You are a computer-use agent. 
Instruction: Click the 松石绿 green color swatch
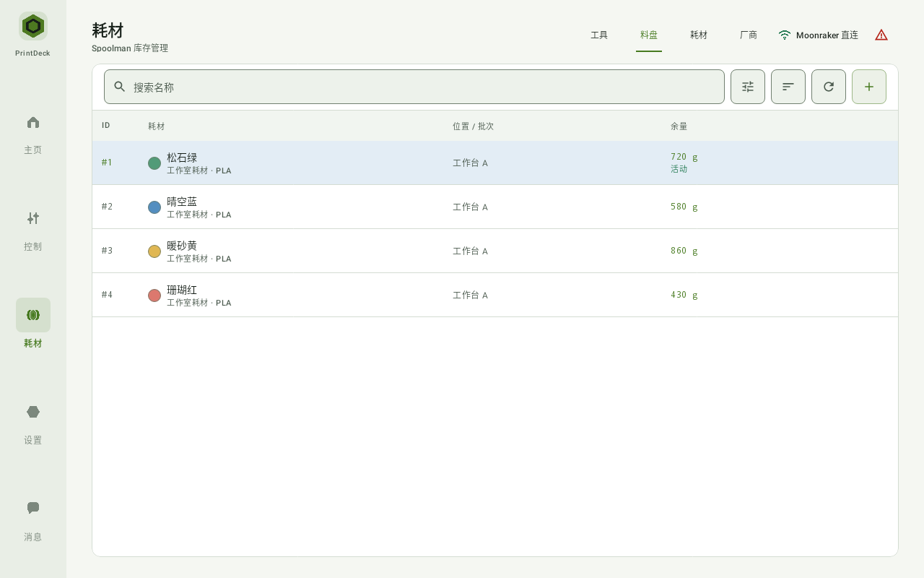(154, 163)
